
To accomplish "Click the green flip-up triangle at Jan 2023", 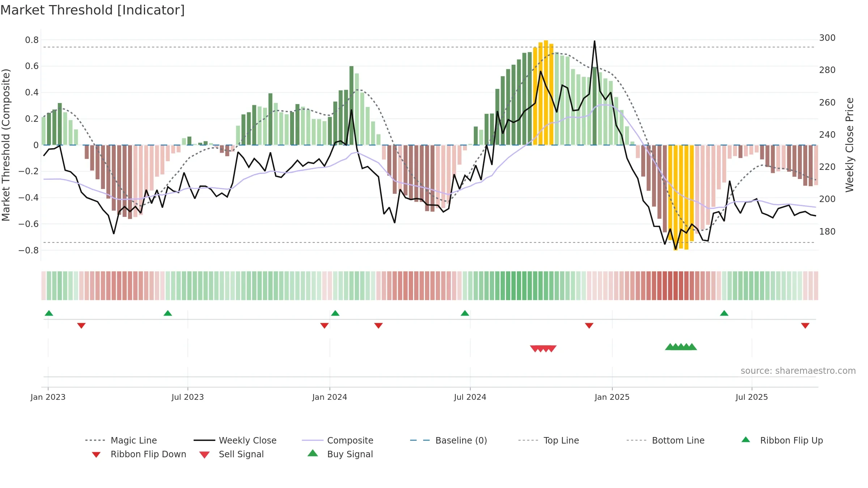I will [49, 313].
